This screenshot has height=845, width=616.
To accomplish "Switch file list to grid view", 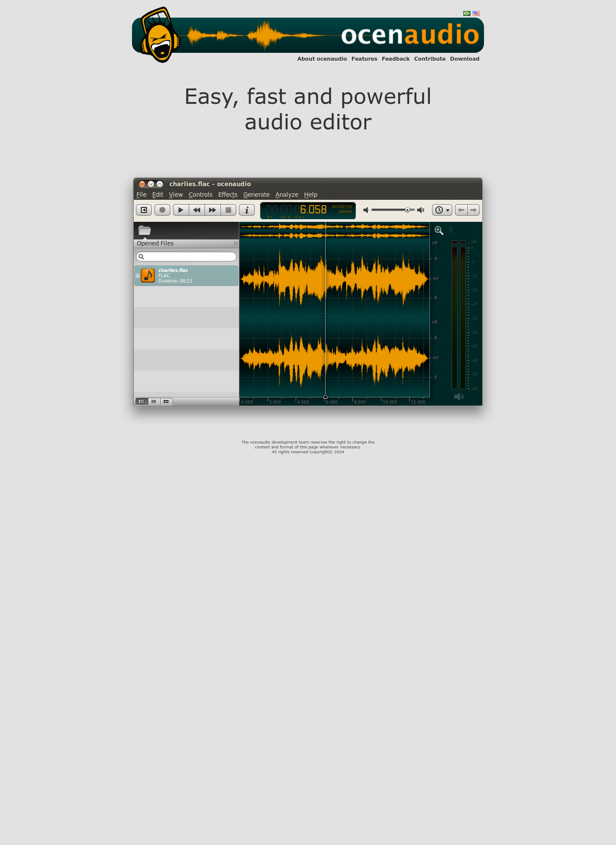I will (x=166, y=401).
